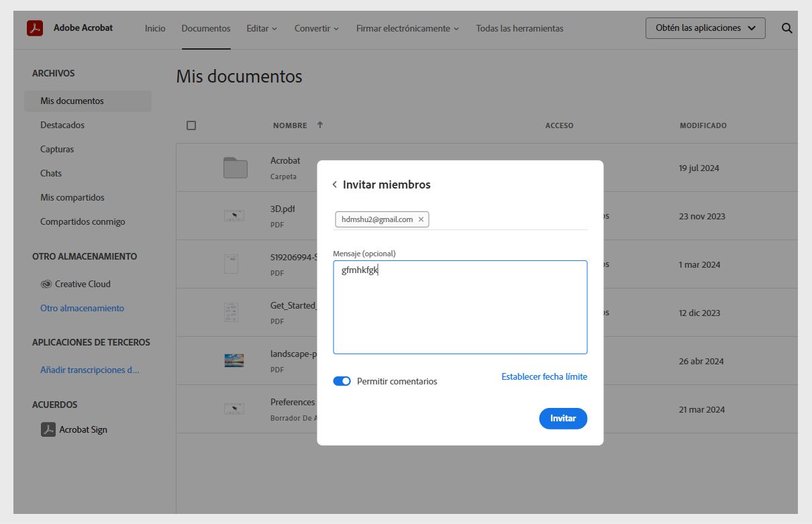The height and width of the screenshot is (524, 812).
Task: Open the landscape-p.pdf thumbnail
Action: 234,360
